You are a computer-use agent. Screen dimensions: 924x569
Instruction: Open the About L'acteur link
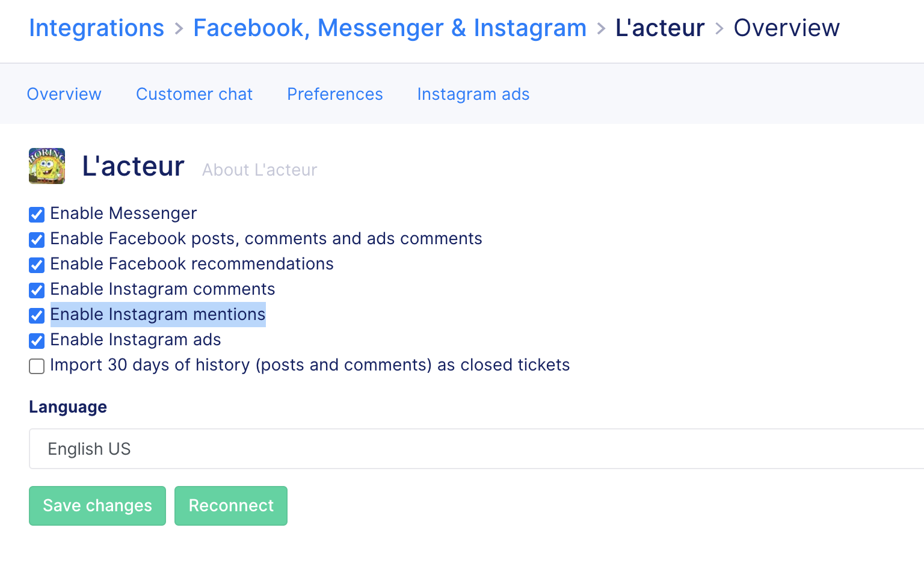(x=260, y=170)
